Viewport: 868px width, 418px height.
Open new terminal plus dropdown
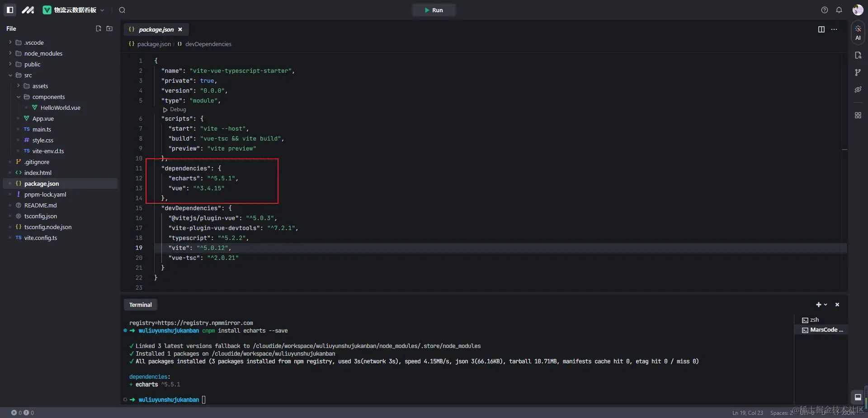pyautogui.click(x=821, y=305)
